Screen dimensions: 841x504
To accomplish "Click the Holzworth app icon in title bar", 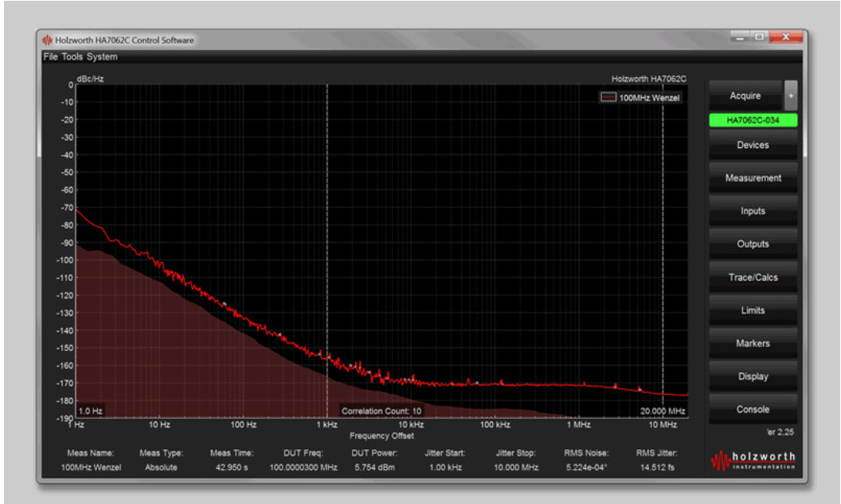I will tap(47, 41).
